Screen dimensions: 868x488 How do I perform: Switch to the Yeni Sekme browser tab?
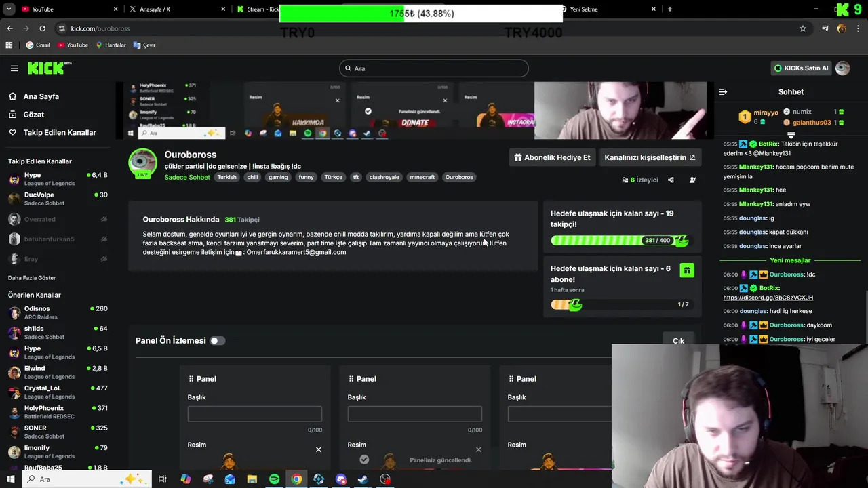pos(607,9)
